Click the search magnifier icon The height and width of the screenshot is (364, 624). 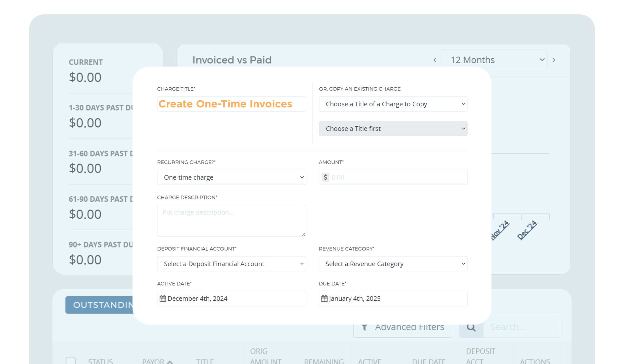coord(471,328)
